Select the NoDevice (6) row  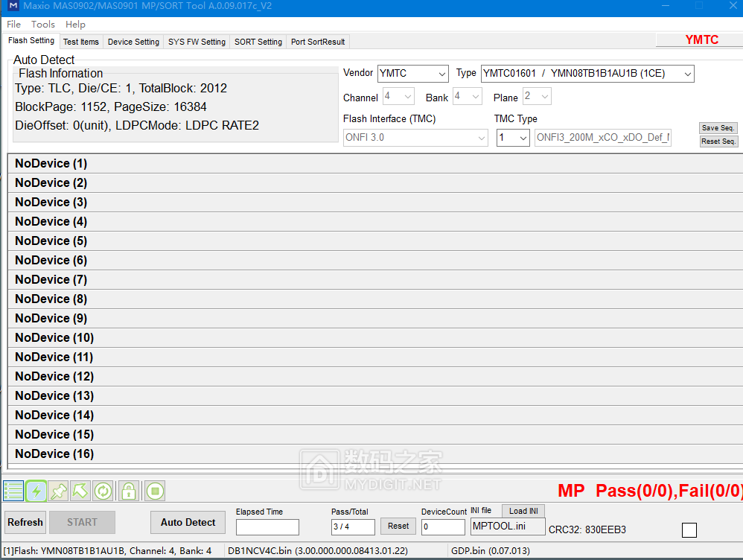375,261
